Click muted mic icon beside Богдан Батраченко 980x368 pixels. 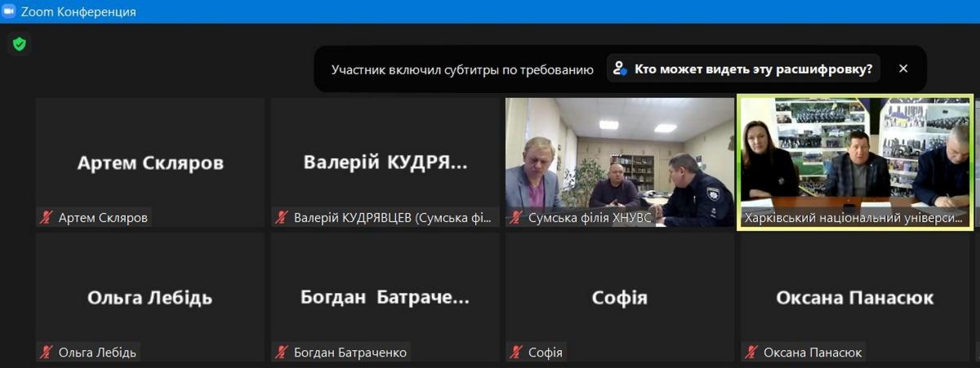283,352
